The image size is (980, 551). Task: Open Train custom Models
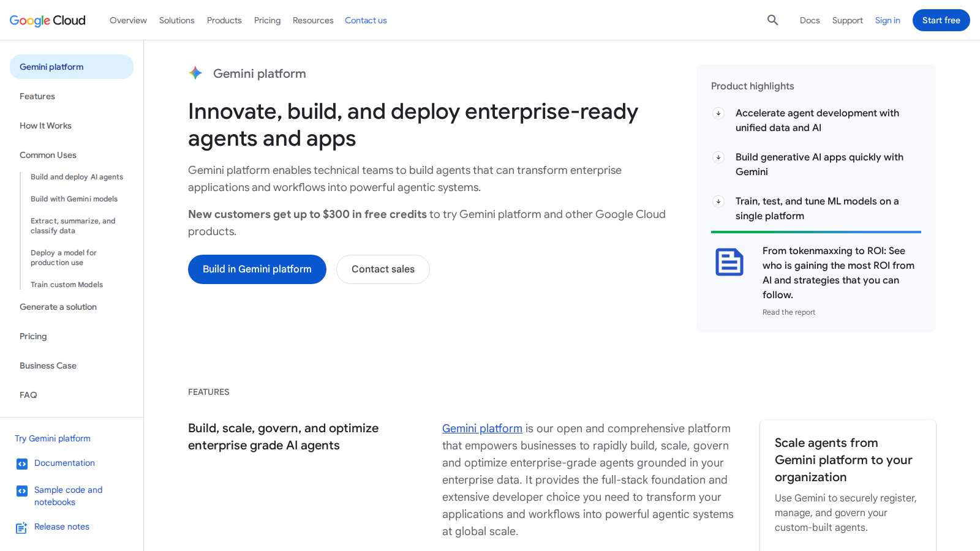(67, 285)
